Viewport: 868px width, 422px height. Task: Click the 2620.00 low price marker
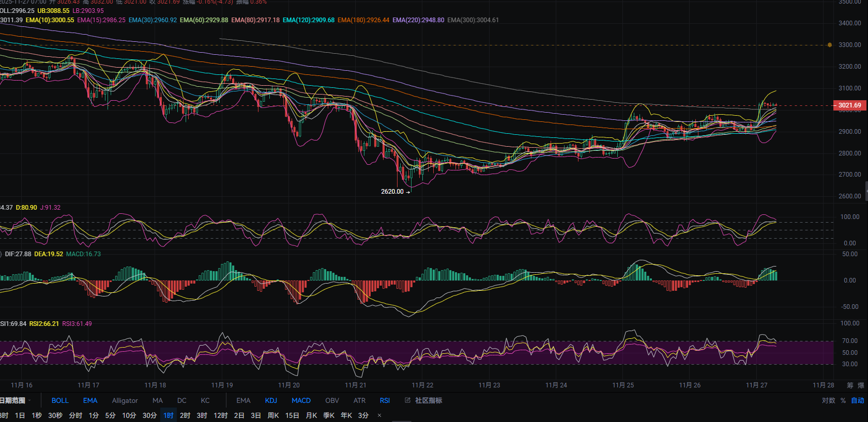coord(392,192)
